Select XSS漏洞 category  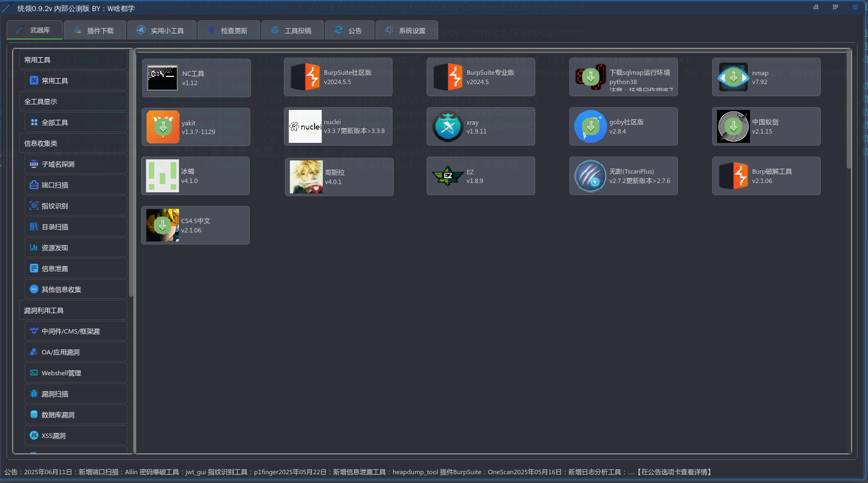click(x=76, y=436)
